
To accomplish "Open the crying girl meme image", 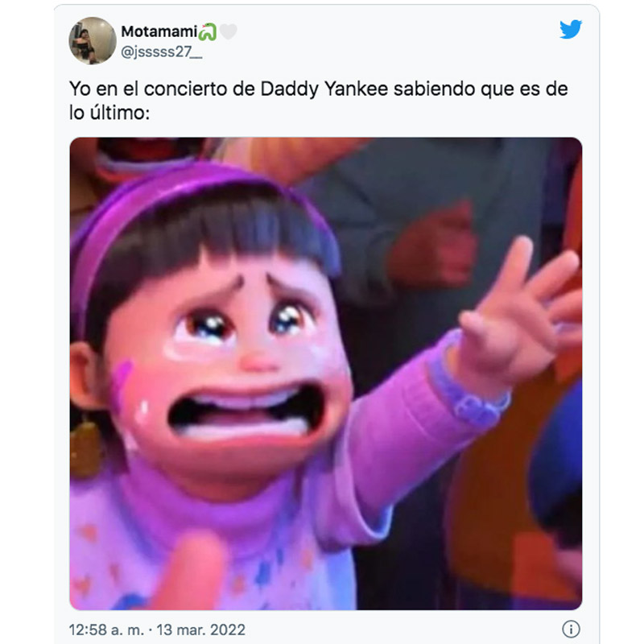I will click(x=326, y=374).
